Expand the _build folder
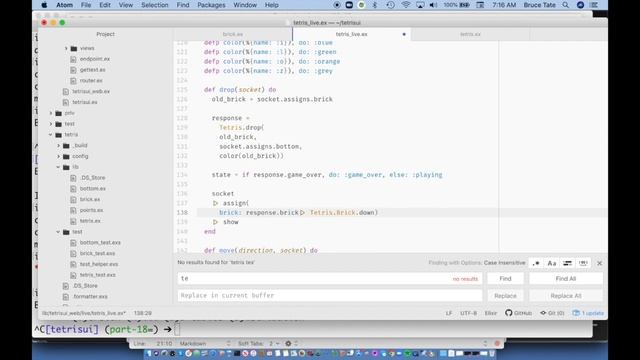The width and height of the screenshot is (640, 360). click(58, 145)
